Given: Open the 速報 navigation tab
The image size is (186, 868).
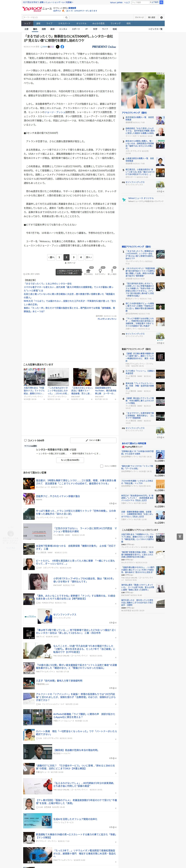Looking at the screenshot, I should 38,24.
